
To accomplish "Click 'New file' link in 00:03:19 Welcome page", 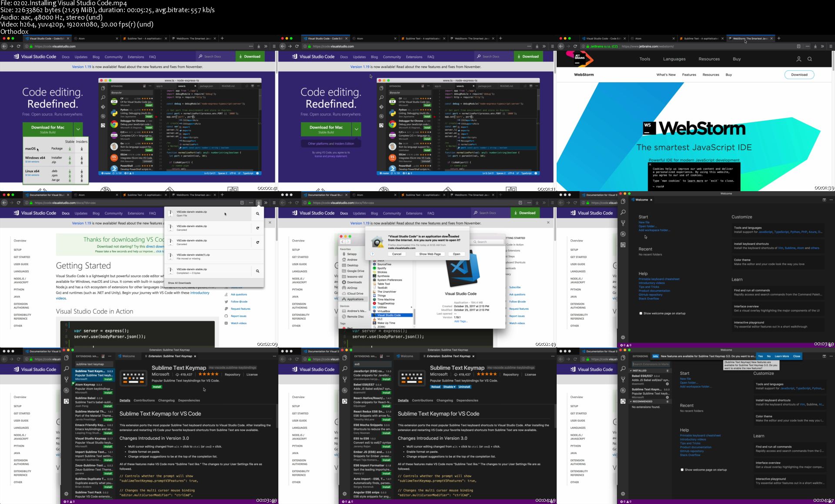I will tap(644, 222).
